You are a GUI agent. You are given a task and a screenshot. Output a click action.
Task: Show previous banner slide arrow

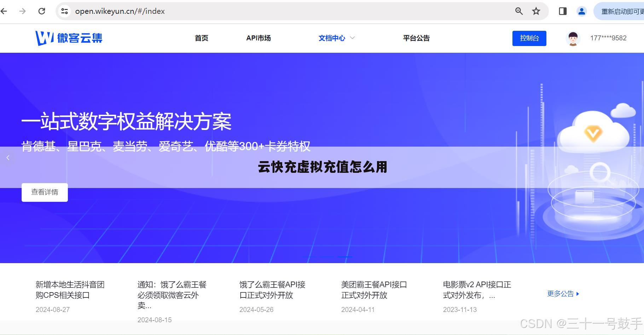coord(8,158)
